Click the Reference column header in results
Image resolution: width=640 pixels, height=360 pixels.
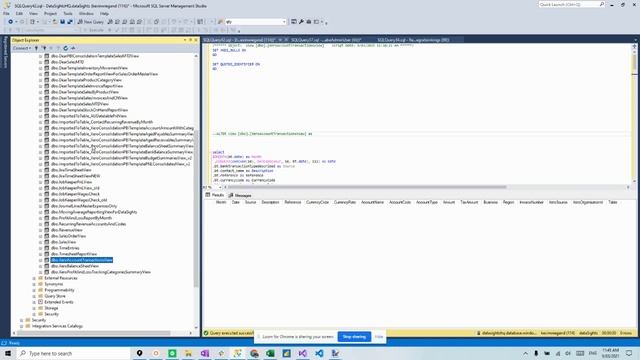click(x=293, y=202)
